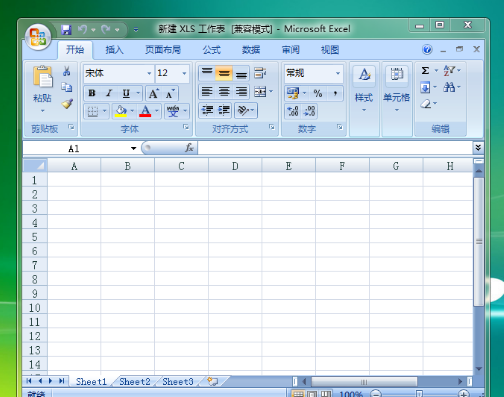This screenshot has height=397, width=504.
Task: Decrease decimal places
Action: pyautogui.click(x=309, y=111)
